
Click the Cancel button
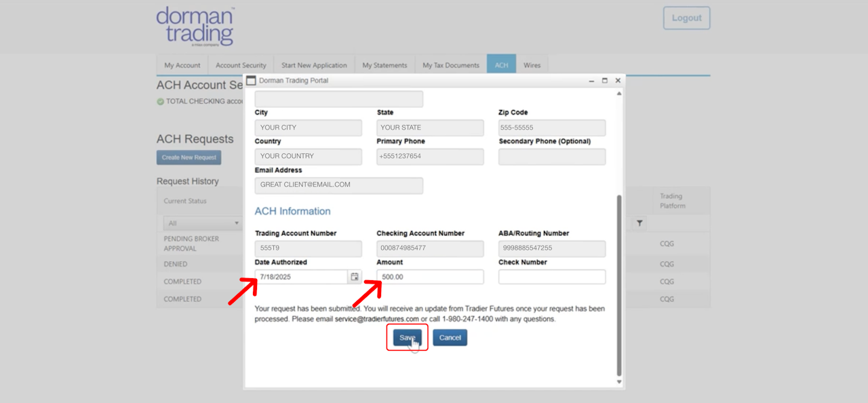[450, 337]
